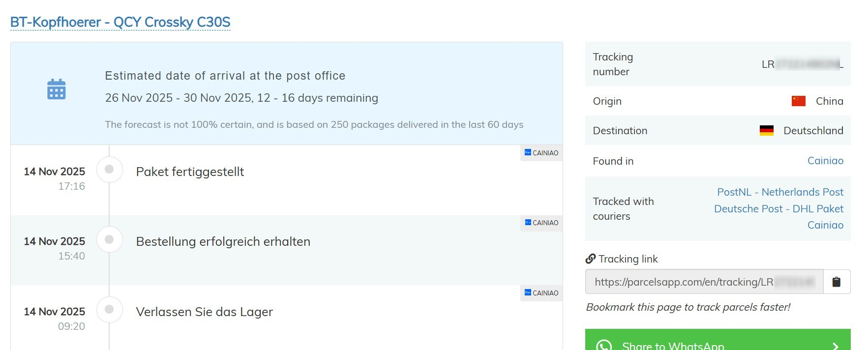Click the China flag icon

(x=798, y=101)
